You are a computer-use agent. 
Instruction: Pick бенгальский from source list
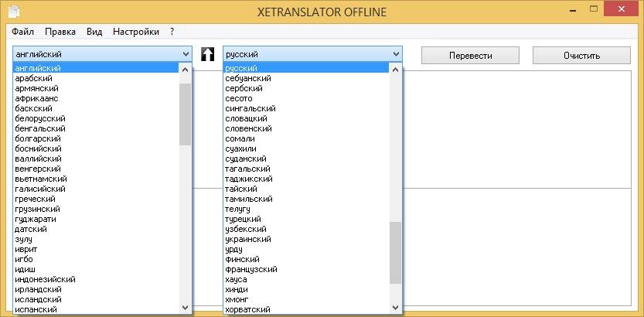pyautogui.click(x=96, y=128)
